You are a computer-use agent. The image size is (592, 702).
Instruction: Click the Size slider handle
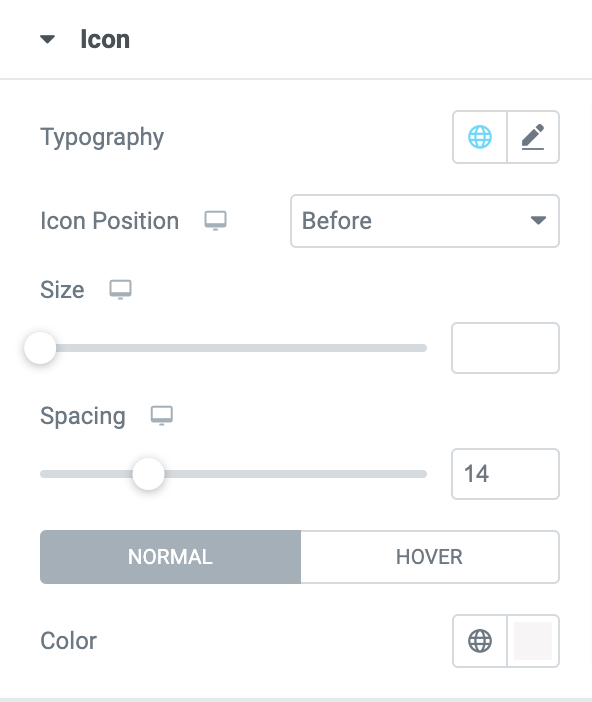click(x=40, y=348)
